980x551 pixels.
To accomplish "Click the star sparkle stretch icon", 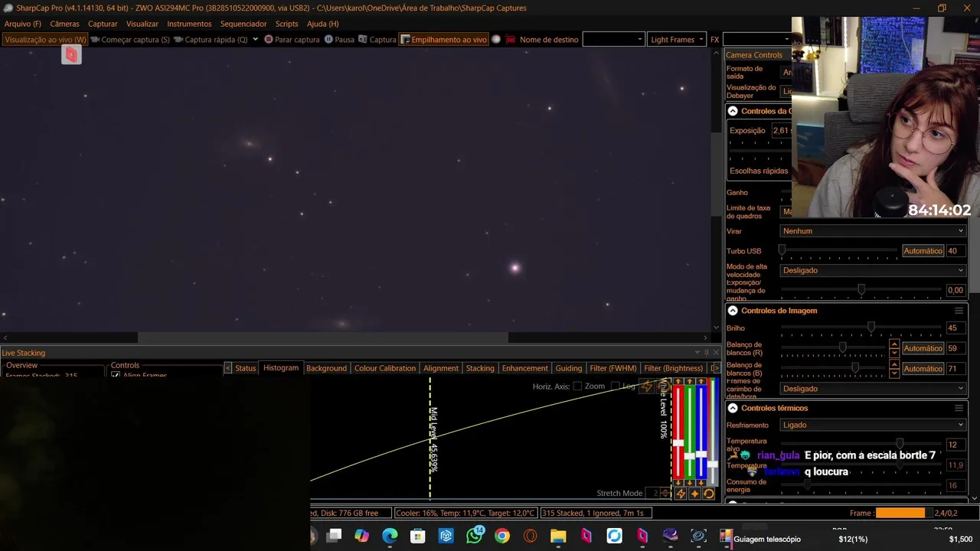I will coord(694,494).
